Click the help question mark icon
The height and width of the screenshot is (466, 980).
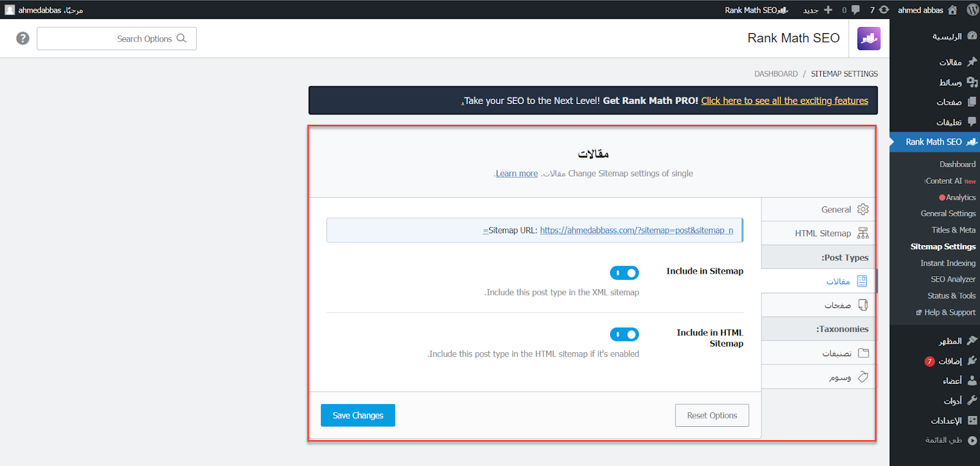coord(23,39)
